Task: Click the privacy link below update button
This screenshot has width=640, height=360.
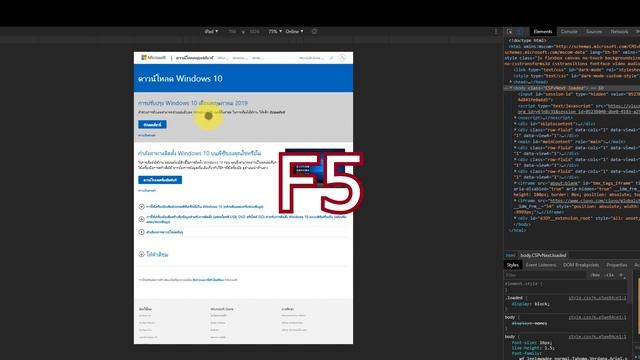Action: pyautogui.click(x=147, y=135)
